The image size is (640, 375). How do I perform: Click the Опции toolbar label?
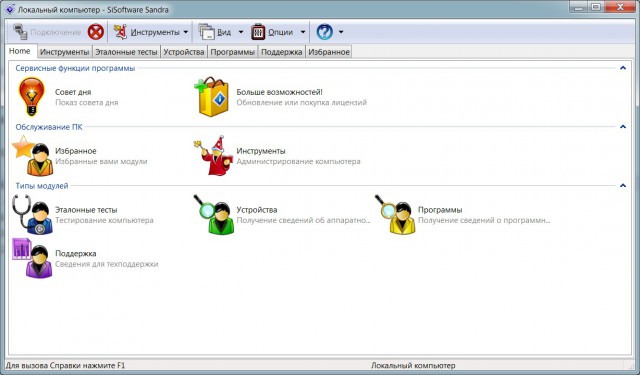pyautogui.click(x=280, y=32)
